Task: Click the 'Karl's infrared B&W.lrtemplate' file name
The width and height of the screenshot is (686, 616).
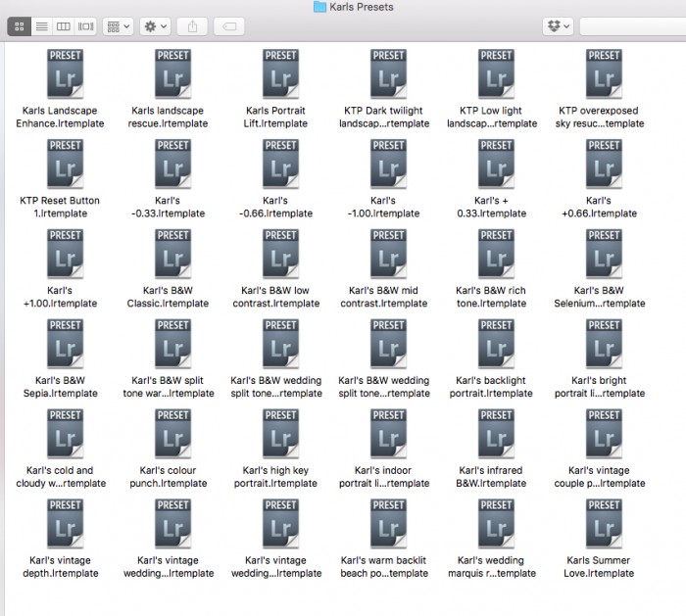Action: [491, 477]
